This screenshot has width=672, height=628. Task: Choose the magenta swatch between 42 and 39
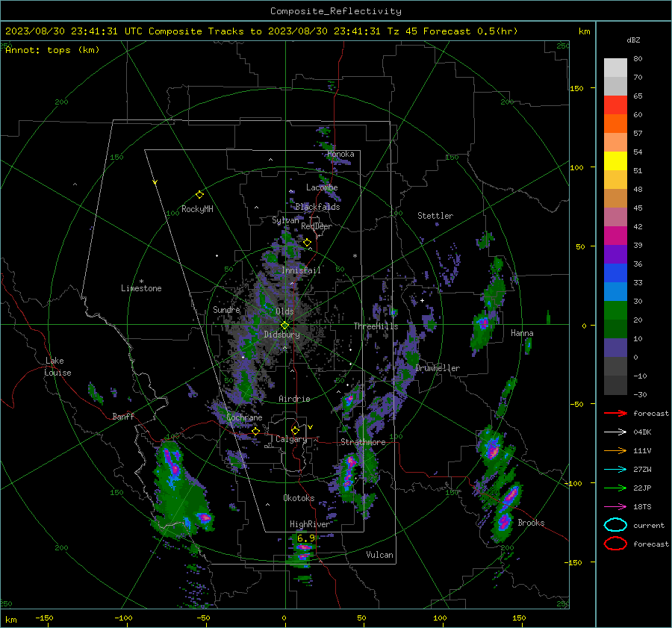click(x=615, y=235)
